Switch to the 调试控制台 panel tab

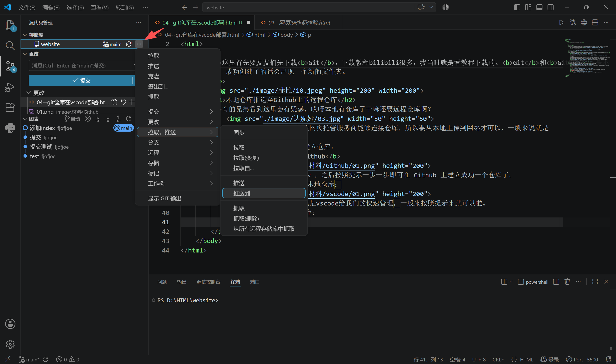pos(208,282)
